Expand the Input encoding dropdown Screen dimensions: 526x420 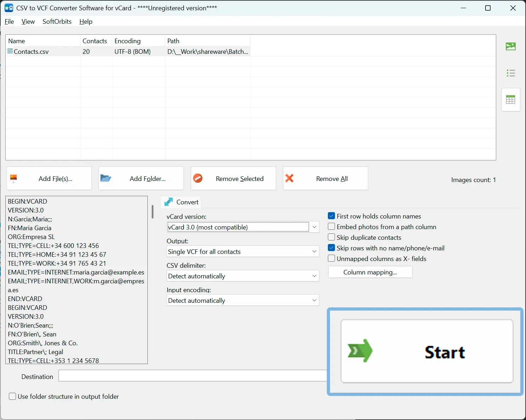[x=243, y=300]
